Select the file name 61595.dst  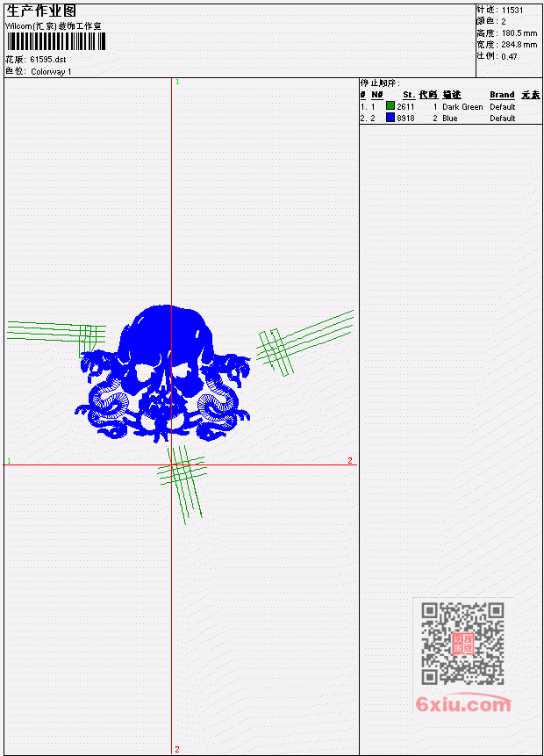pyautogui.click(x=47, y=60)
